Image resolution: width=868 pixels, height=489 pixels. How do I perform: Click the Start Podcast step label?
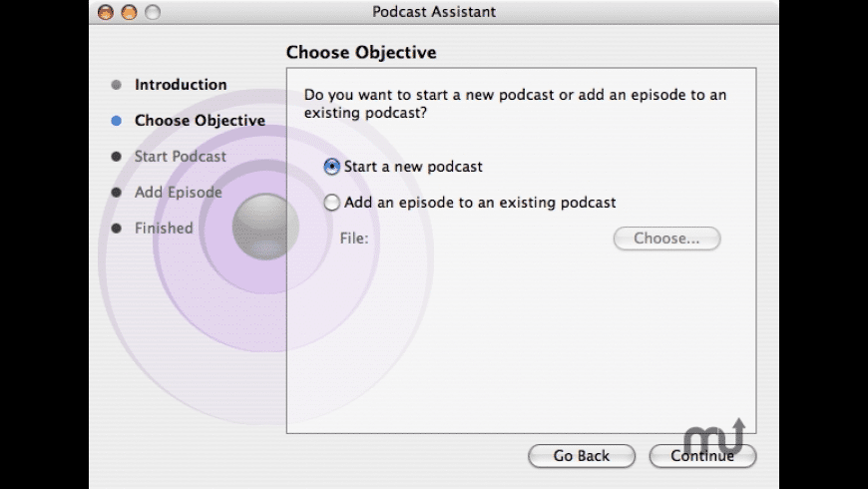(x=181, y=157)
